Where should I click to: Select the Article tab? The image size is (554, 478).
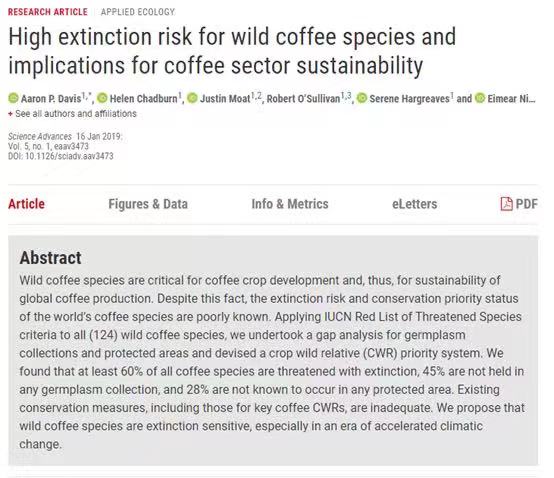26,204
